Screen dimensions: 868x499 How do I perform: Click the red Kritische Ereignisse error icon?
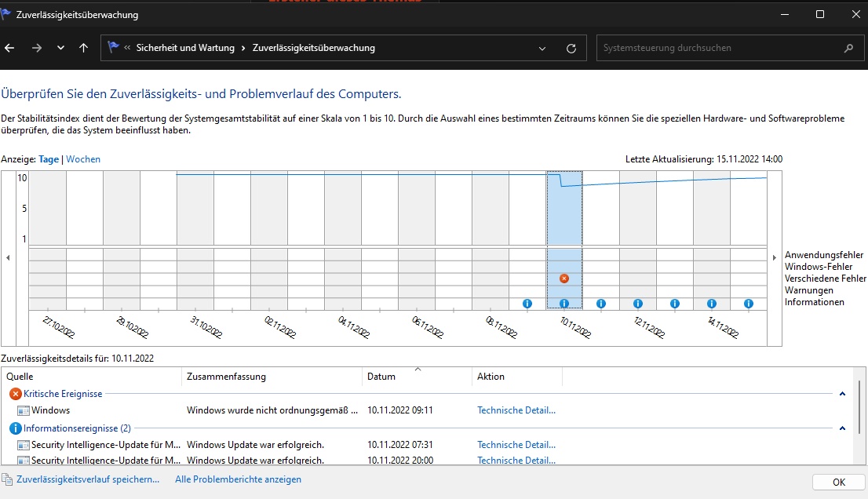[16, 394]
